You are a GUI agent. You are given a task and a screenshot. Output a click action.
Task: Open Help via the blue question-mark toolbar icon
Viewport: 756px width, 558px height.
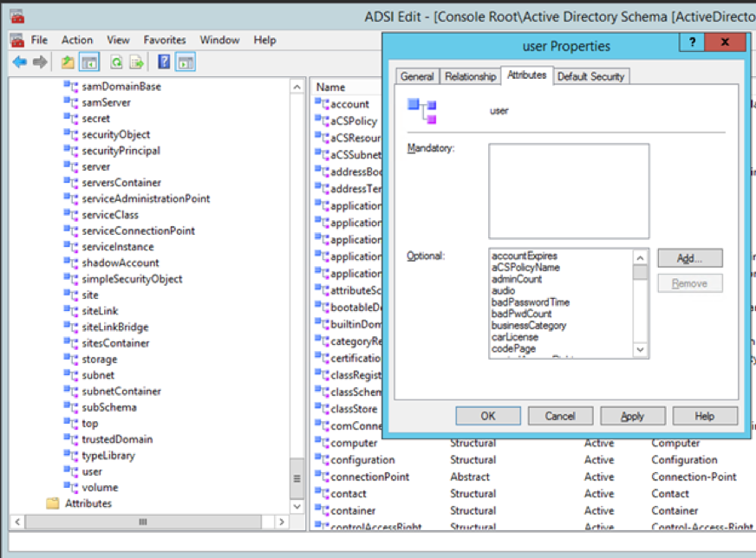[x=164, y=62]
